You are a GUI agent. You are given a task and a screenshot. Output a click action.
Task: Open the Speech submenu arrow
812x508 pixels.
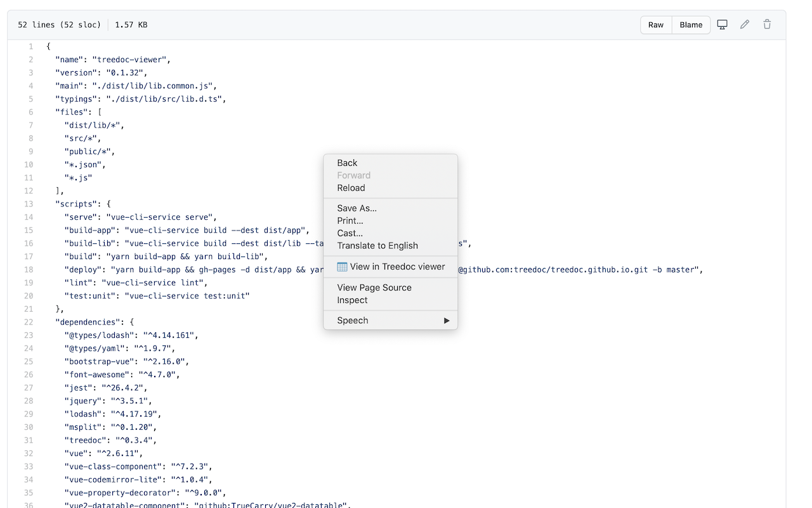point(447,321)
